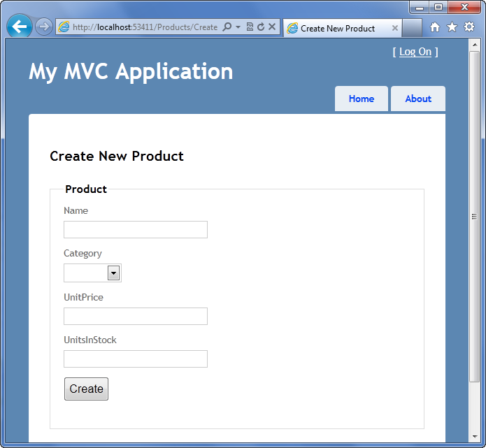Open a new blank tab

[x=412, y=28]
